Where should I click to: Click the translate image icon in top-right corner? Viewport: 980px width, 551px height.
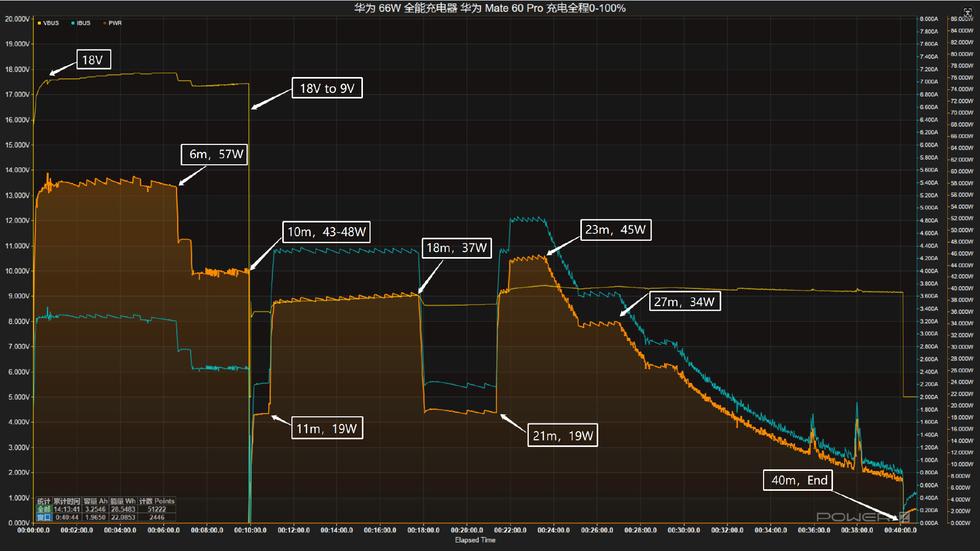tap(967, 12)
